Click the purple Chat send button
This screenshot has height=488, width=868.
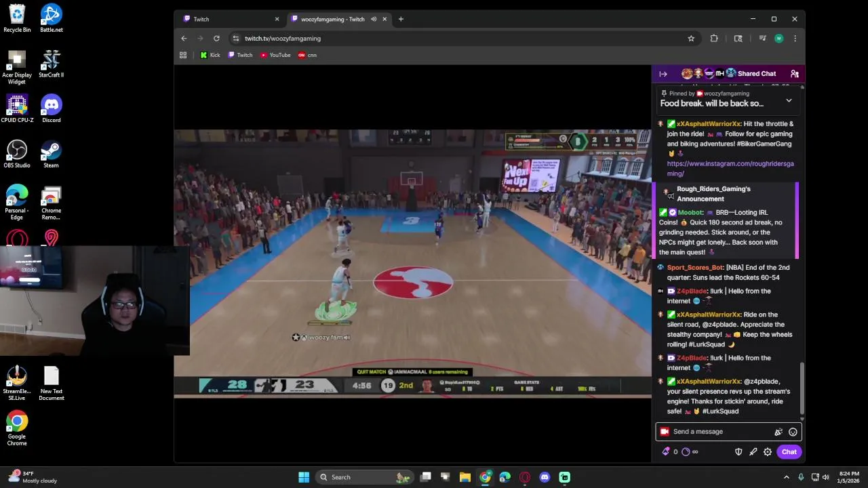[x=789, y=452]
